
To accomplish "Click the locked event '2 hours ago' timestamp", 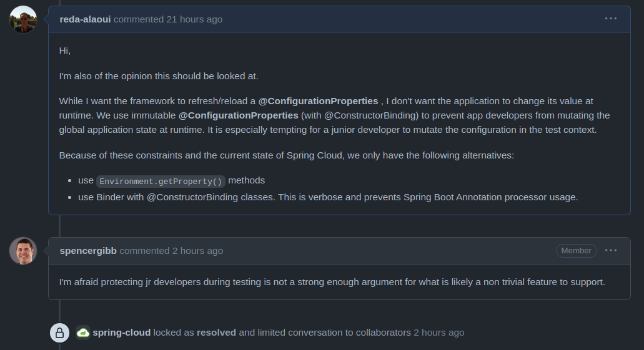I will (438, 333).
